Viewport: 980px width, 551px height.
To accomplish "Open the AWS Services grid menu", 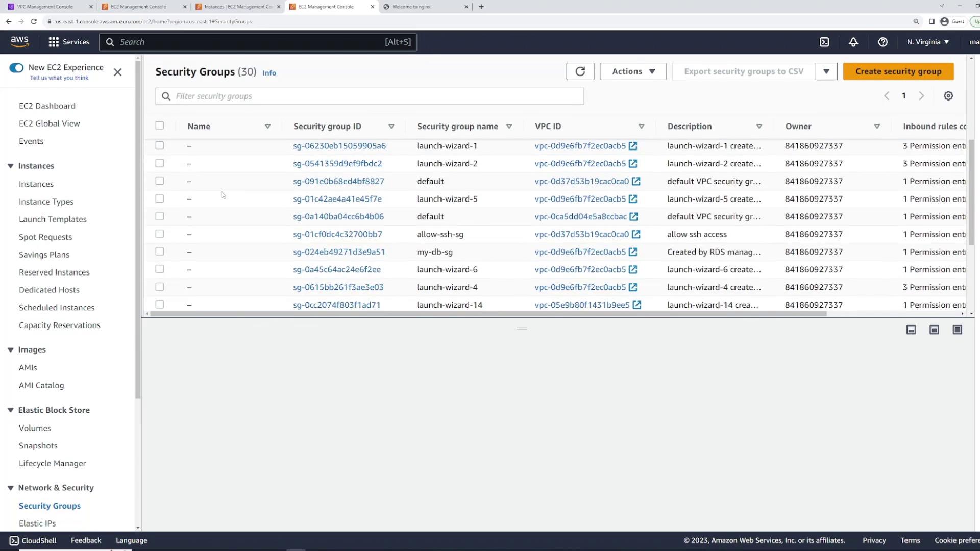I will tap(54, 42).
